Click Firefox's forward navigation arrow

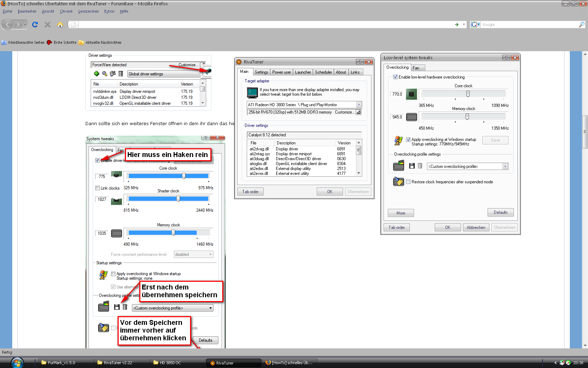(18, 25)
